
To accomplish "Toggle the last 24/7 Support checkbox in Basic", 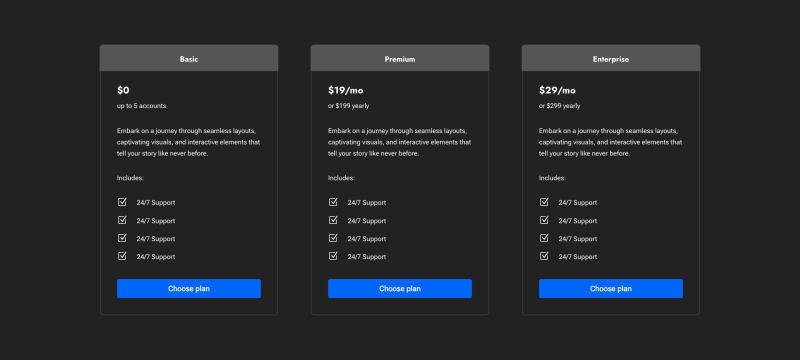I will tap(122, 256).
